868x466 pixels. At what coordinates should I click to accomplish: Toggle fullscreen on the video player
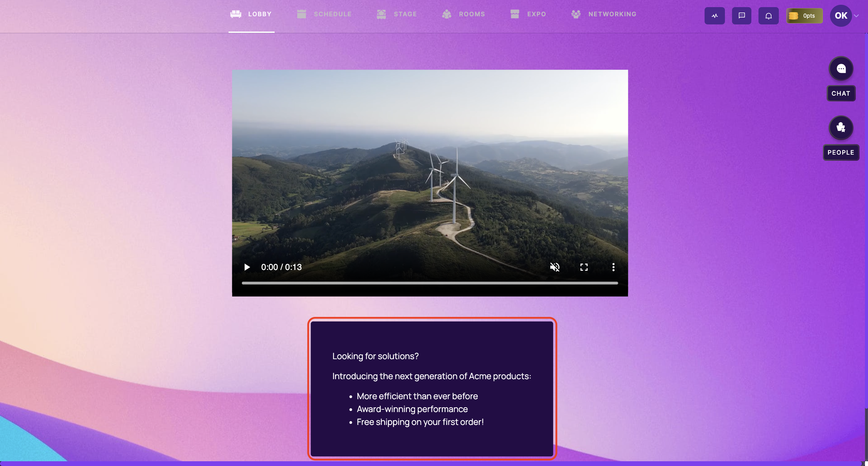tap(584, 267)
